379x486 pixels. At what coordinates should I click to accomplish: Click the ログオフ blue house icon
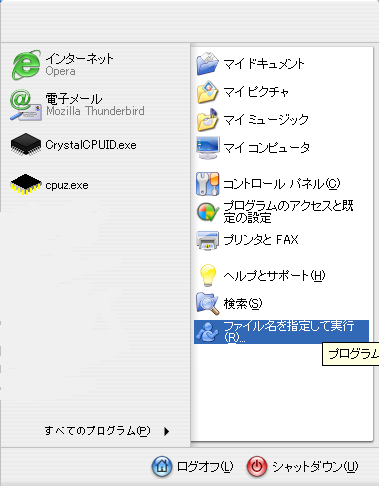(162, 466)
